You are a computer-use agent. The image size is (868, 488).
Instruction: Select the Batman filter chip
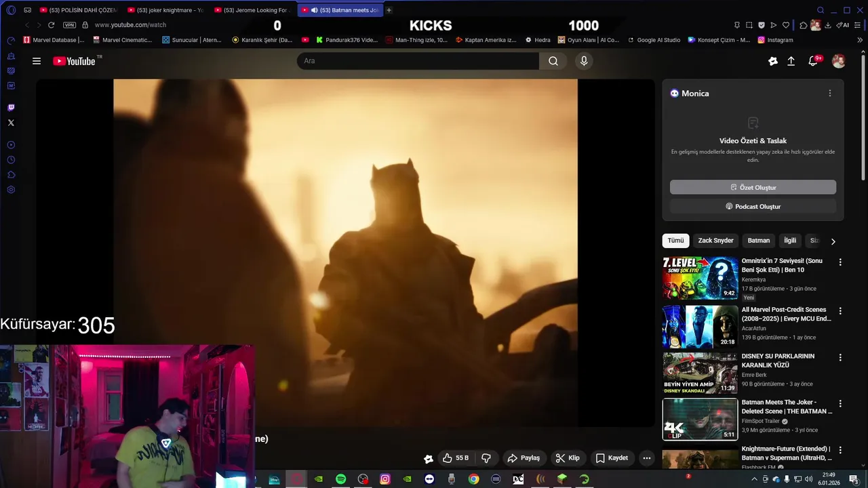point(758,241)
